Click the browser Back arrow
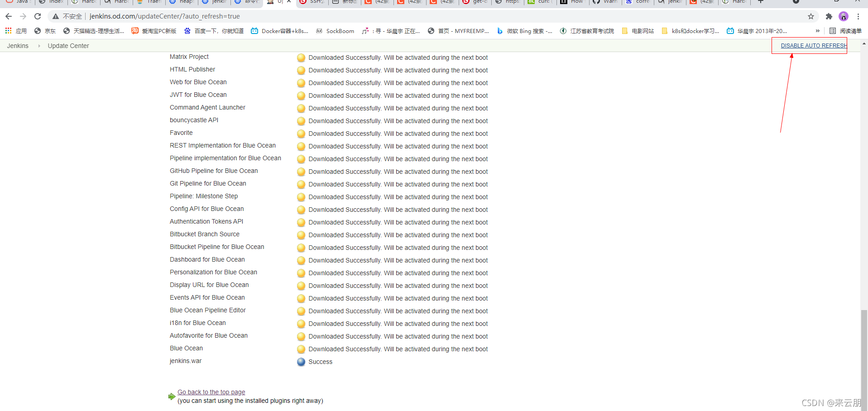Viewport: 868px width, 411px height. [x=9, y=16]
